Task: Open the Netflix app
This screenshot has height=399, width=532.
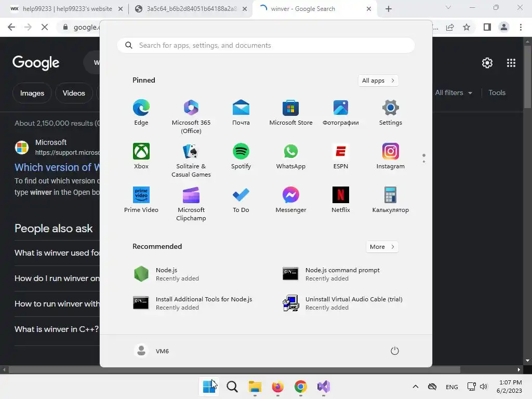Action: coord(341,200)
